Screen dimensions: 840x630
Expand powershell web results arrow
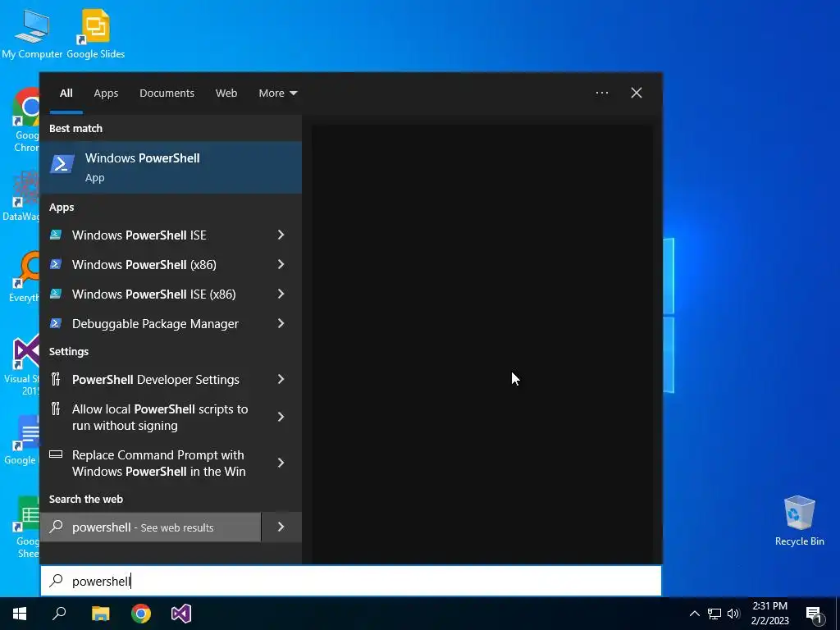pyautogui.click(x=281, y=527)
